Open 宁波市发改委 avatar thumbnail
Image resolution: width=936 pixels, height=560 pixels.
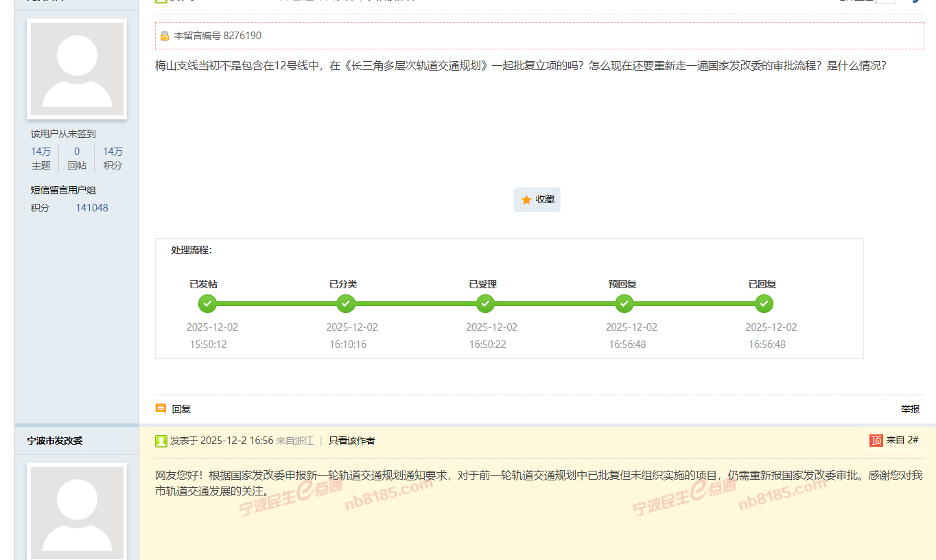77,511
